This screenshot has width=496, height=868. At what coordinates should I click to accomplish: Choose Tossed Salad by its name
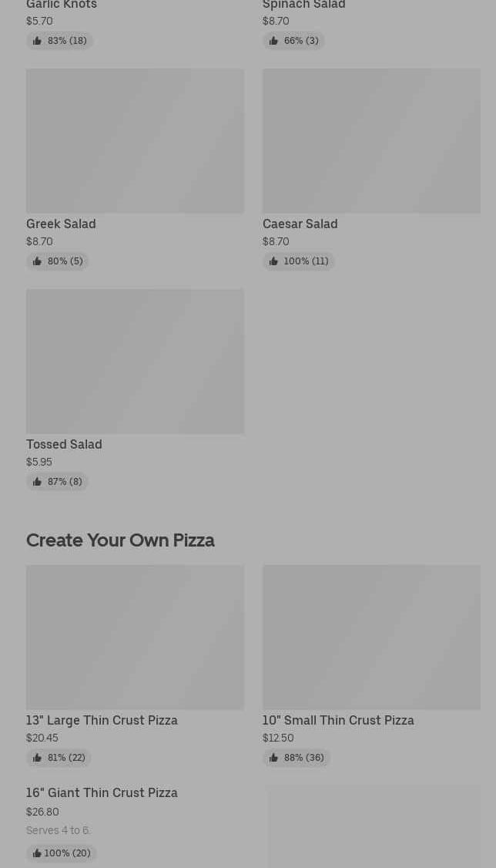tap(64, 444)
